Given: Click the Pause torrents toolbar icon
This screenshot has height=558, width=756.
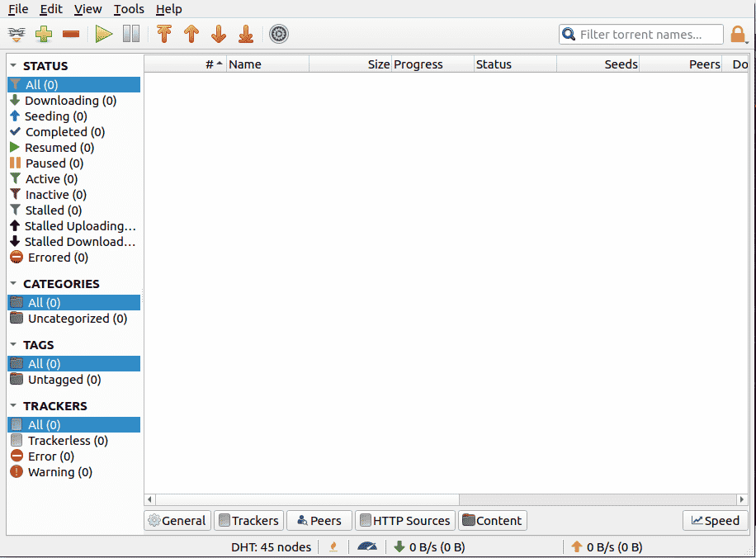Looking at the screenshot, I should pyautogui.click(x=131, y=34).
